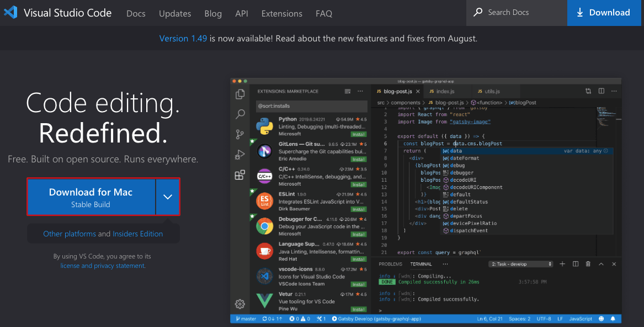This screenshot has height=327, width=644.
Task: Click the trash icon to kill the terminal
Action: click(588, 264)
